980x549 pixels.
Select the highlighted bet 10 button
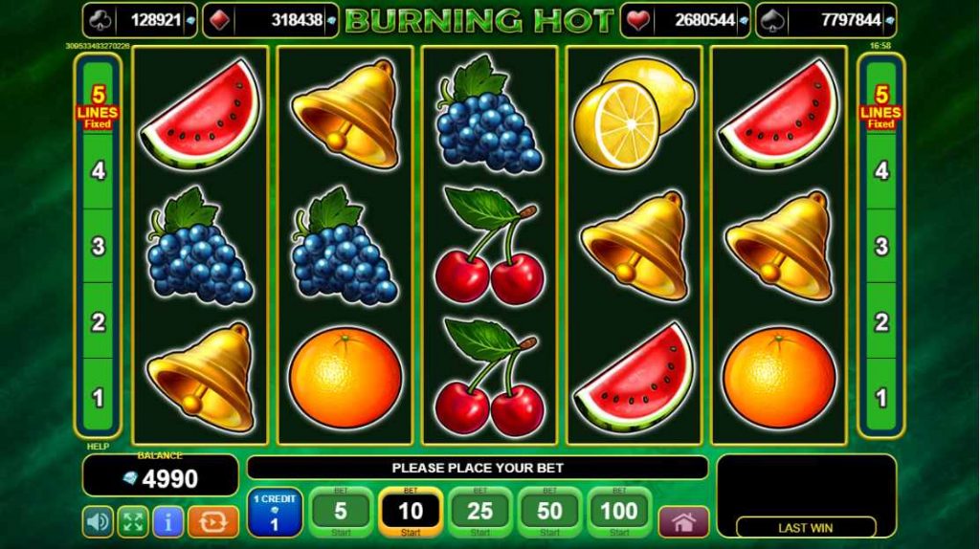coord(411,512)
